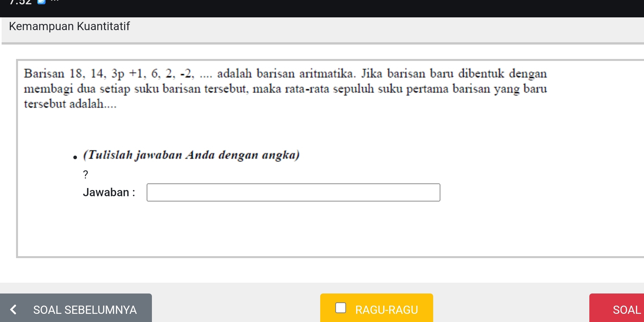Tick the RAGU-RAGU checkbox
644x322 pixels.
pos(340,308)
